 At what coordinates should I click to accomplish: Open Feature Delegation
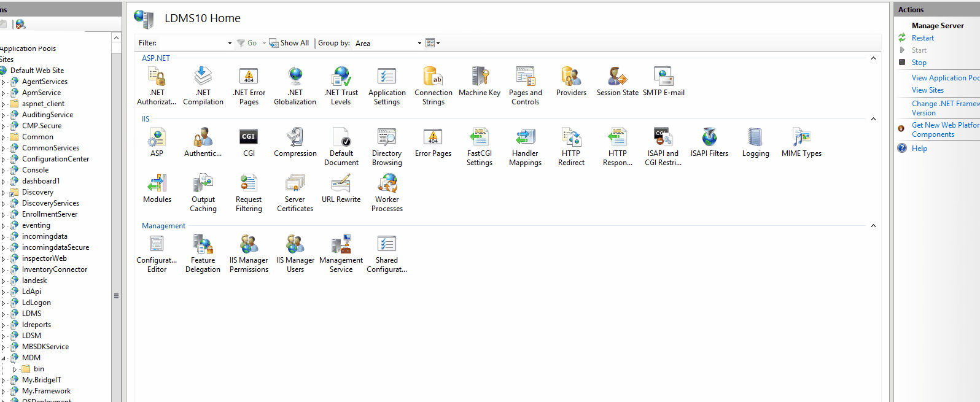[203, 253]
